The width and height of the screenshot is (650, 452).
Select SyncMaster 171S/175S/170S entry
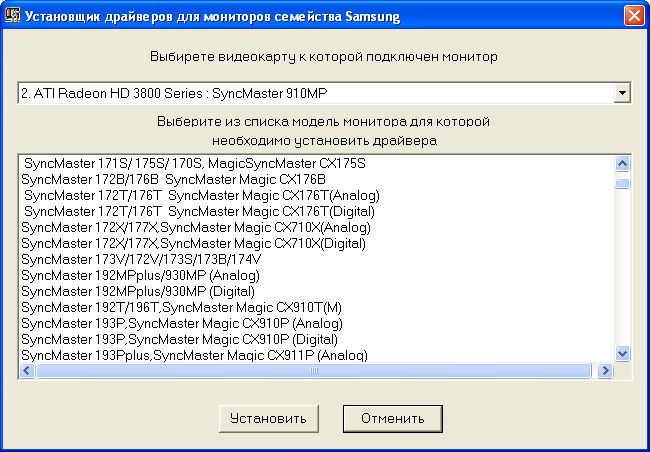click(x=194, y=163)
